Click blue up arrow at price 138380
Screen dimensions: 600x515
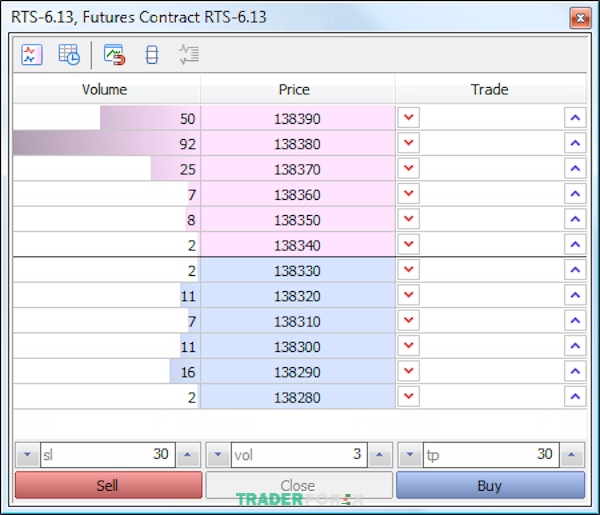point(575,143)
